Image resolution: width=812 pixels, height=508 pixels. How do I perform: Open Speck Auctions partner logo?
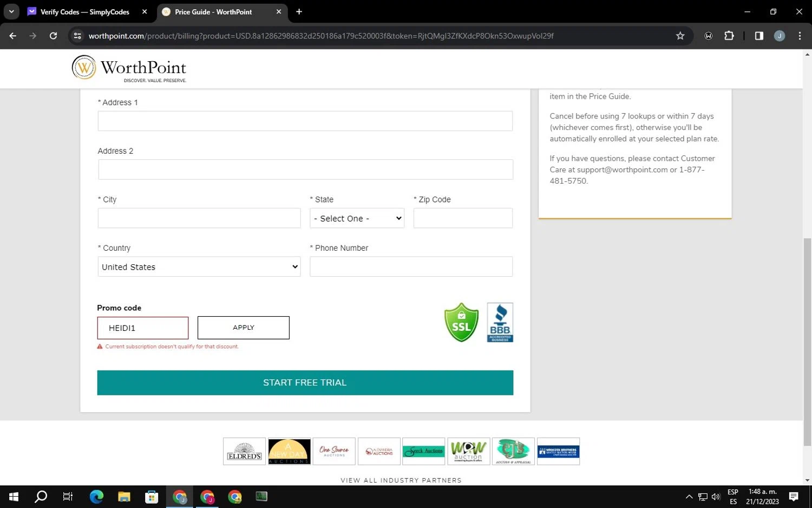coord(424,451)
